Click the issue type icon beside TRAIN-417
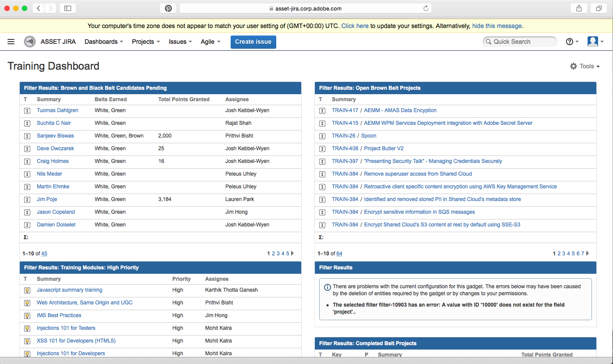613x364 pixels. tap(322, 111)
